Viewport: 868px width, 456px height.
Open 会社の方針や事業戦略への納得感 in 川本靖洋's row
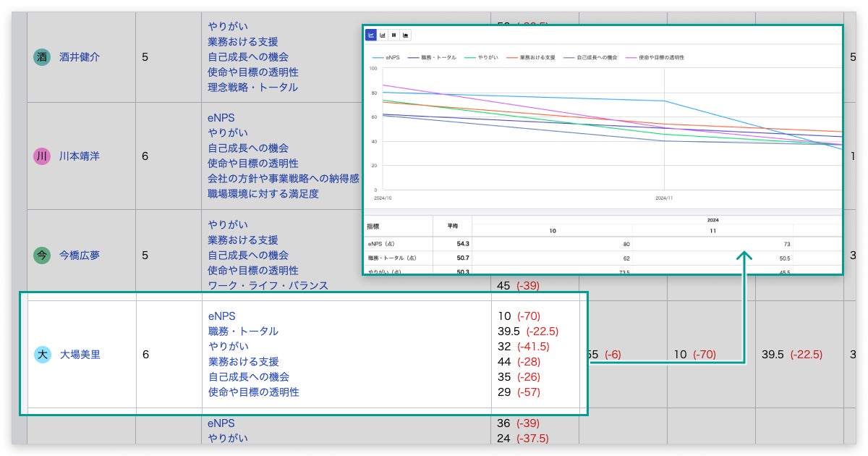point(284,179)
